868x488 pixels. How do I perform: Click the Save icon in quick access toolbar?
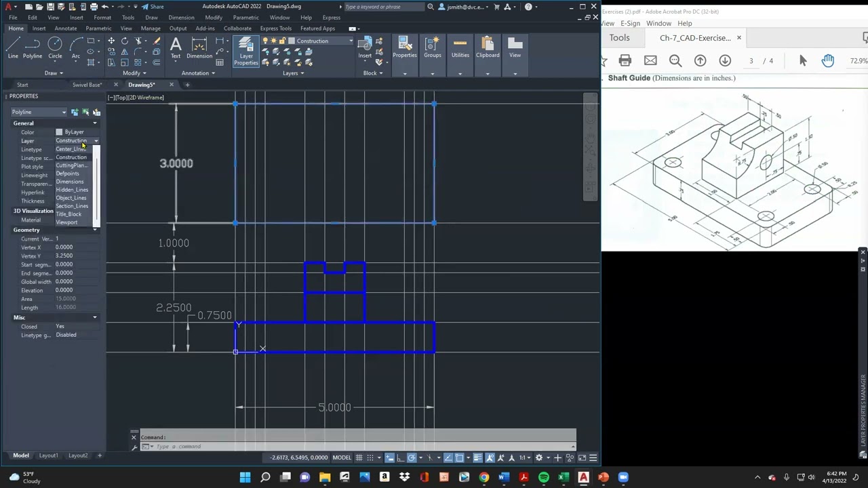[51, 7]
